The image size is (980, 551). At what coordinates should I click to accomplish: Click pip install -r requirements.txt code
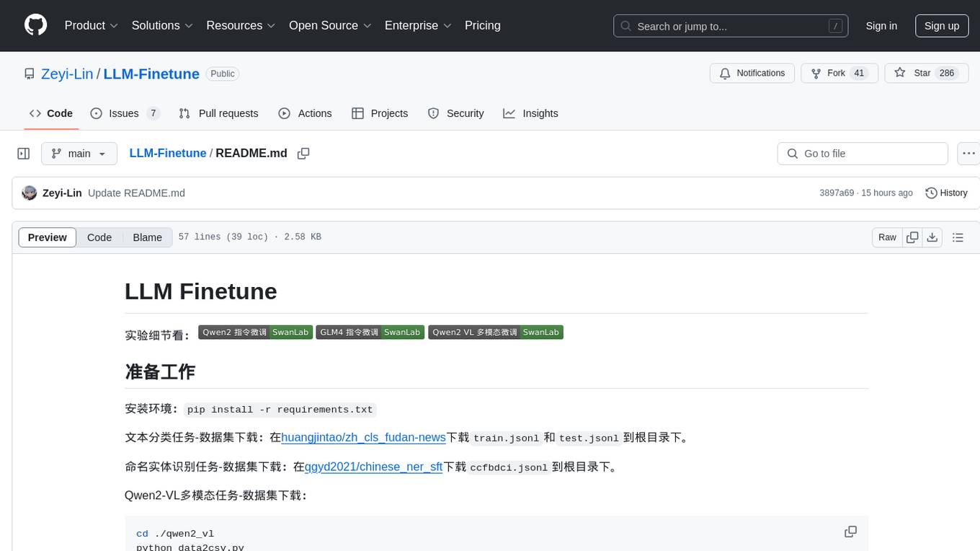280,409
